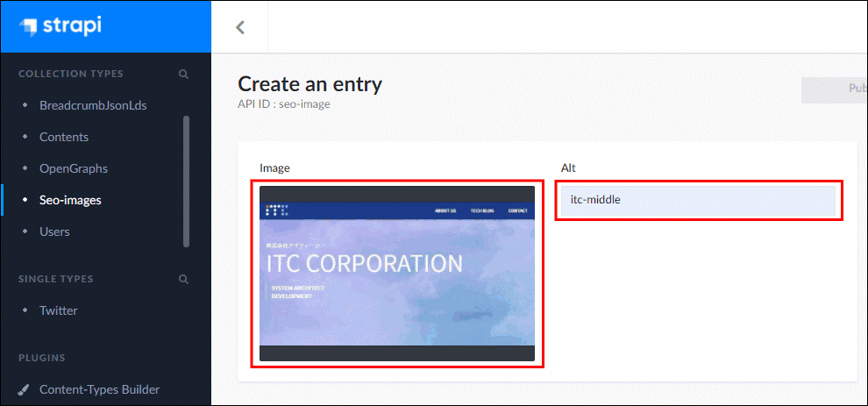This screenshot has width=868, height=406.
Task: Click the Content-Types Builder brush icon
Action: (x=24, y=390)
